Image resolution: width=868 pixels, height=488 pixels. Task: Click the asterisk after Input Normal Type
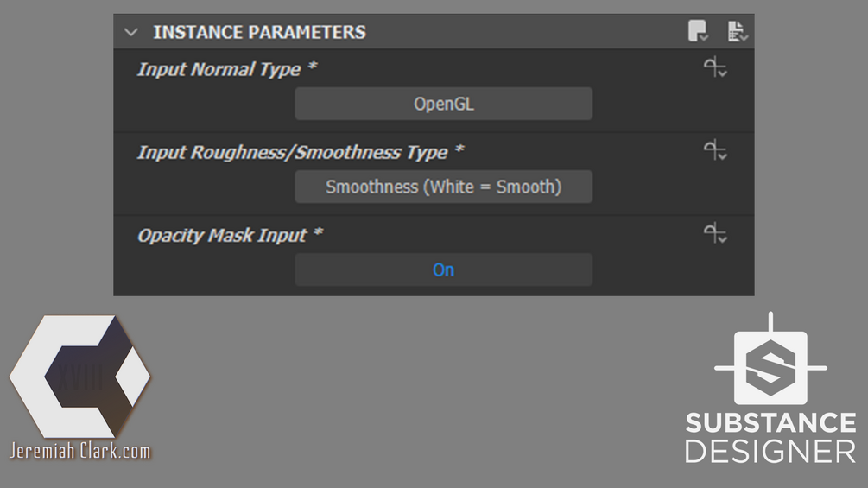312,67
